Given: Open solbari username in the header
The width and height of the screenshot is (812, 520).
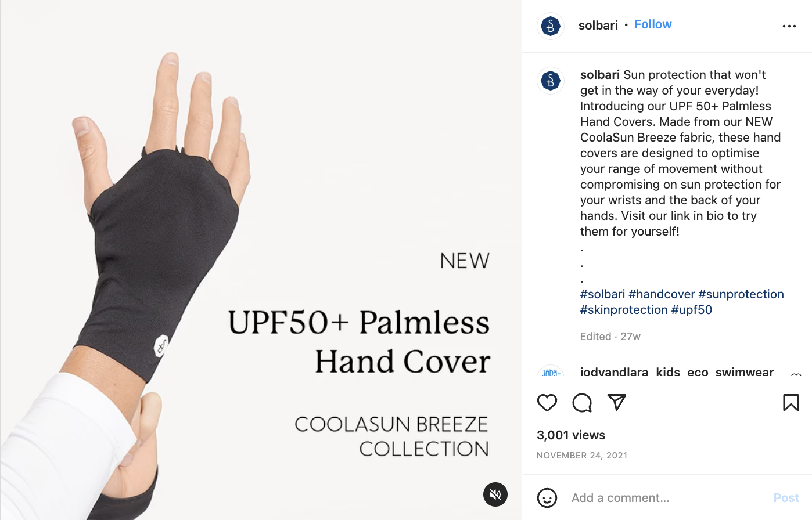Looking at the screenshot, I should 598,26.
